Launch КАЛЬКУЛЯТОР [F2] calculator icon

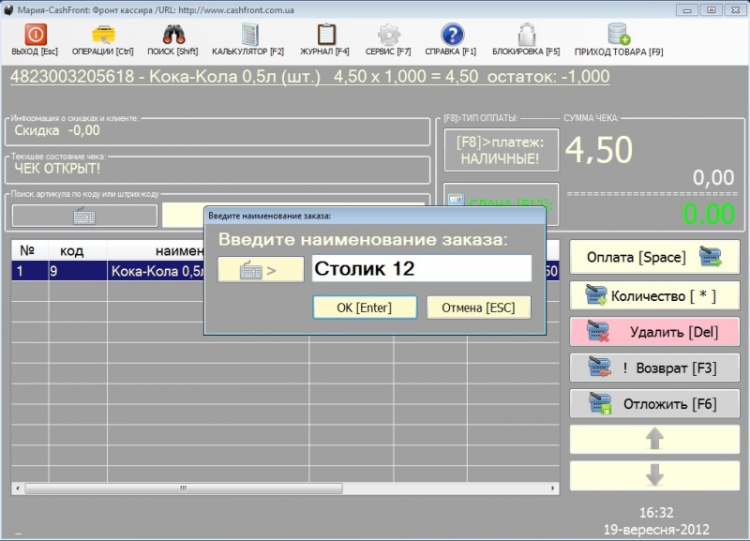tap(249, 34)
